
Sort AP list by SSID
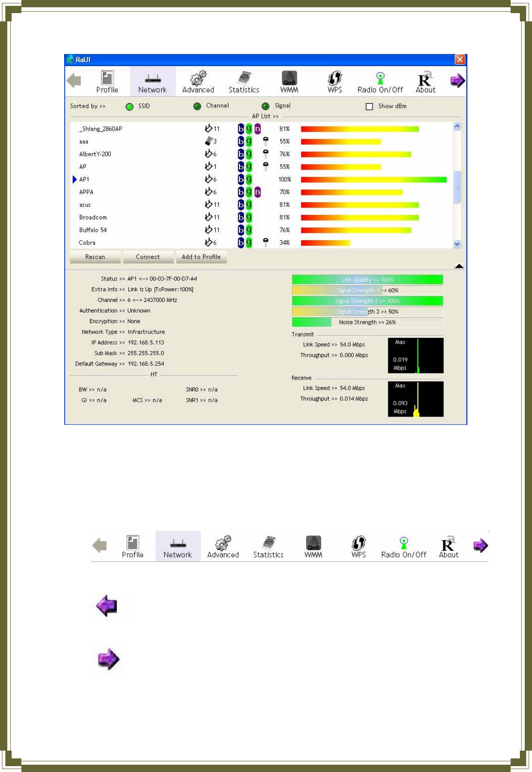coord(130,106)
